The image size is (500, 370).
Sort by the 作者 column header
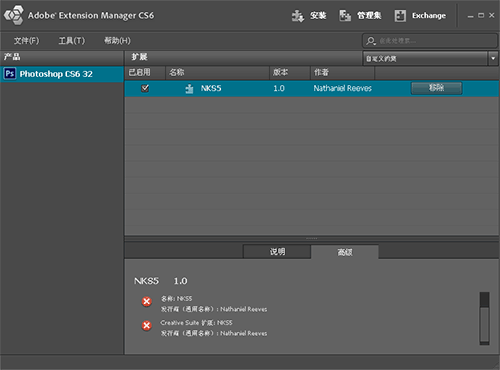tap(342, 72)
